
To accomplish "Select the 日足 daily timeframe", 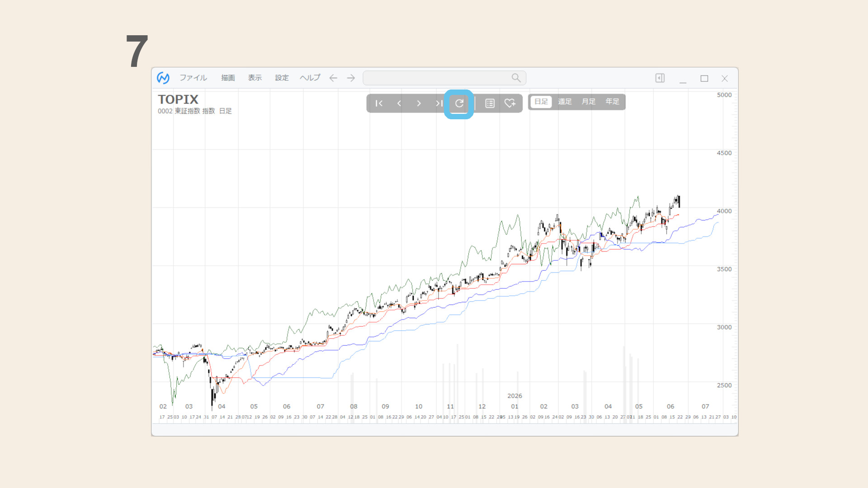I will [x=541, y=102].
